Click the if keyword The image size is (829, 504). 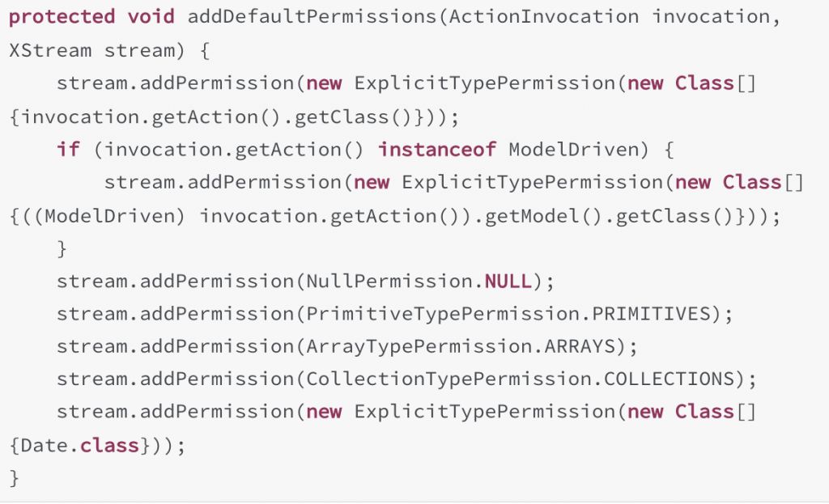(68, 150)
